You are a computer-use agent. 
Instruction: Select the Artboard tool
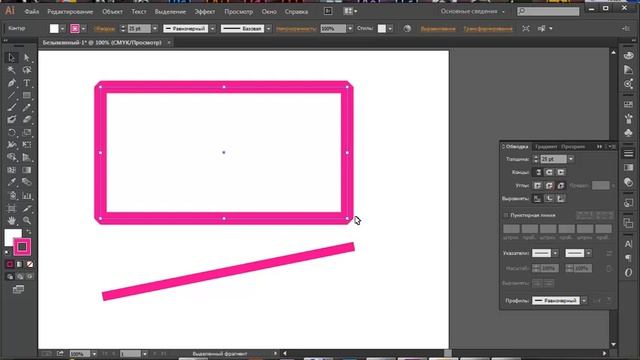(11, 209)
